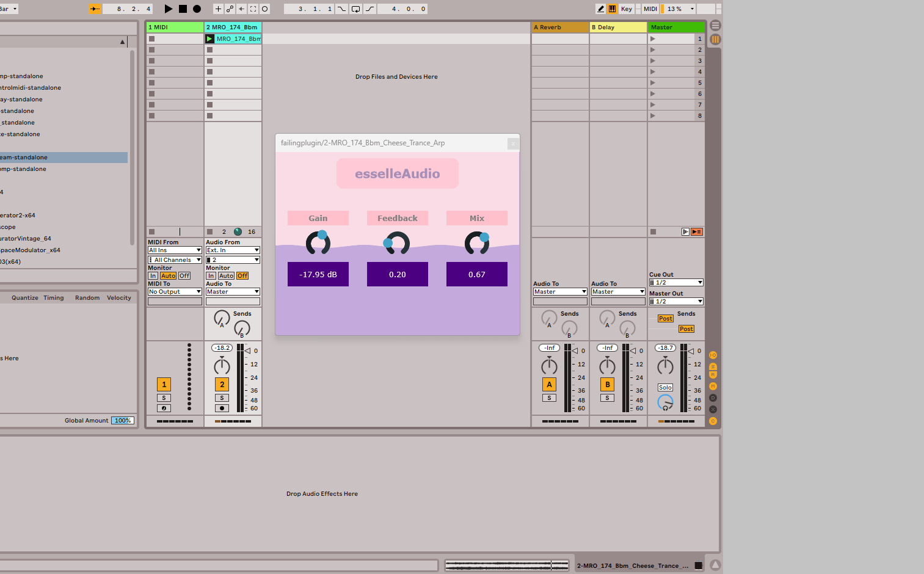Viewport: 924px width, 574px height.
Task: Stop playback with the Stop button
Action: click(183, 9)
